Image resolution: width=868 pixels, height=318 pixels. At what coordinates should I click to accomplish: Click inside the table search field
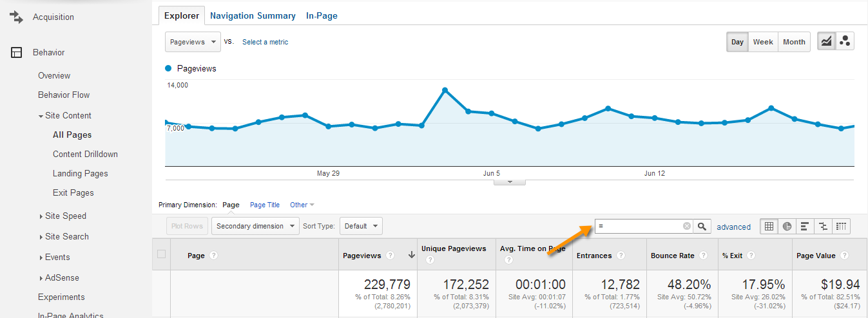pos(638,226)
